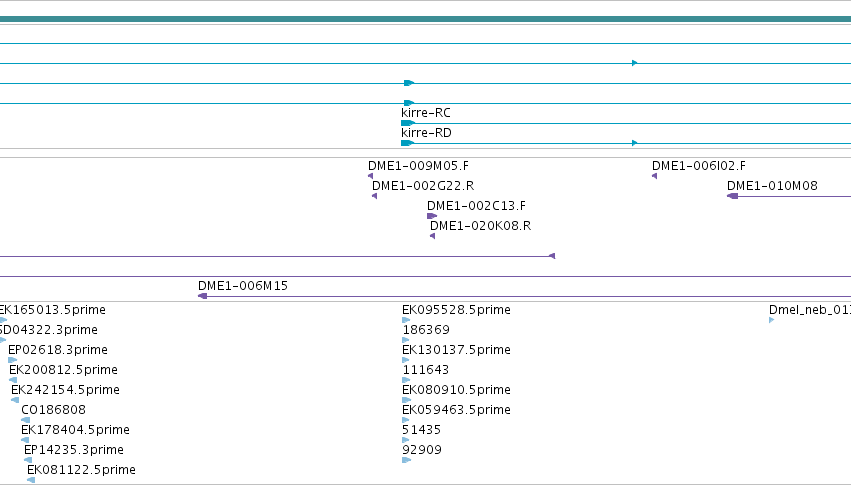Click the blue arrow under EK242154.5prime
This screenshot has height=485, width=851.
click(x=15, y=400)
